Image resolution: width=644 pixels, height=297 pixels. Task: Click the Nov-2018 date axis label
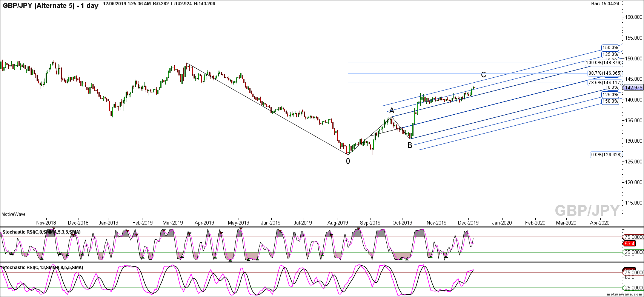(46, 223)
